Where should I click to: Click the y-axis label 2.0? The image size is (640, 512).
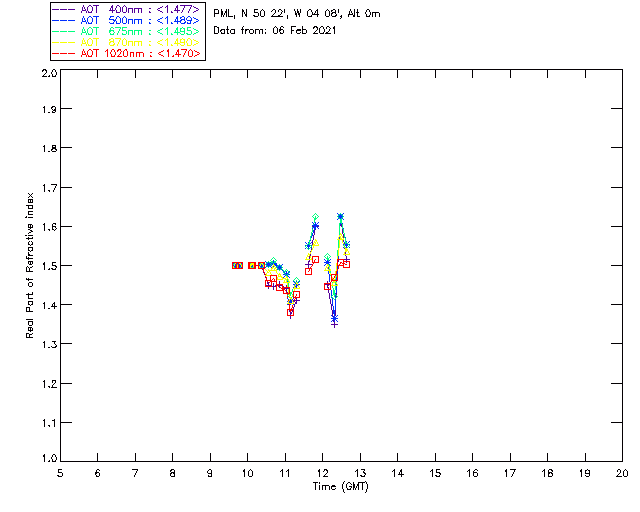coord(49,73)
